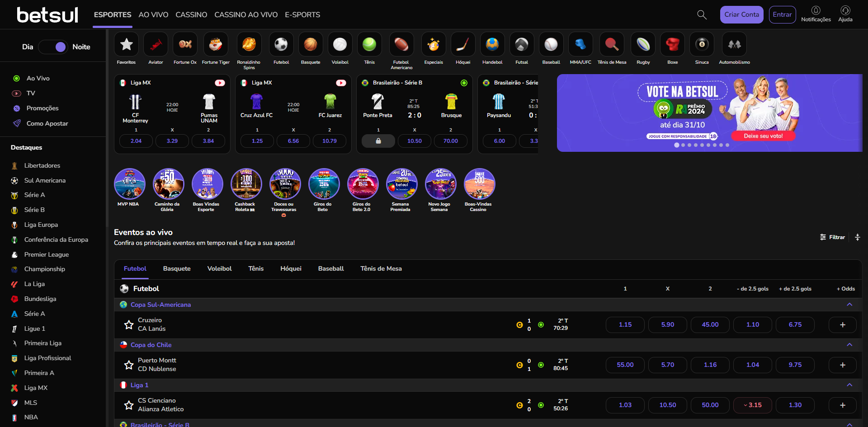The height and width of the screenshot is (427, 868).
Task: Pick odds 10.79 for FC Juarez
Action: click(330, 141)
